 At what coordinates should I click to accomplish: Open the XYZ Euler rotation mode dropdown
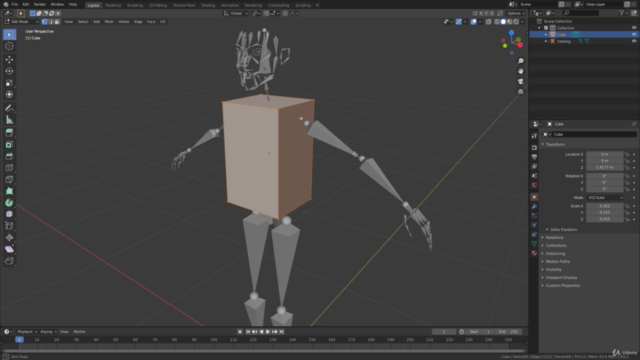pyautogui.click(x=605, y=198)
